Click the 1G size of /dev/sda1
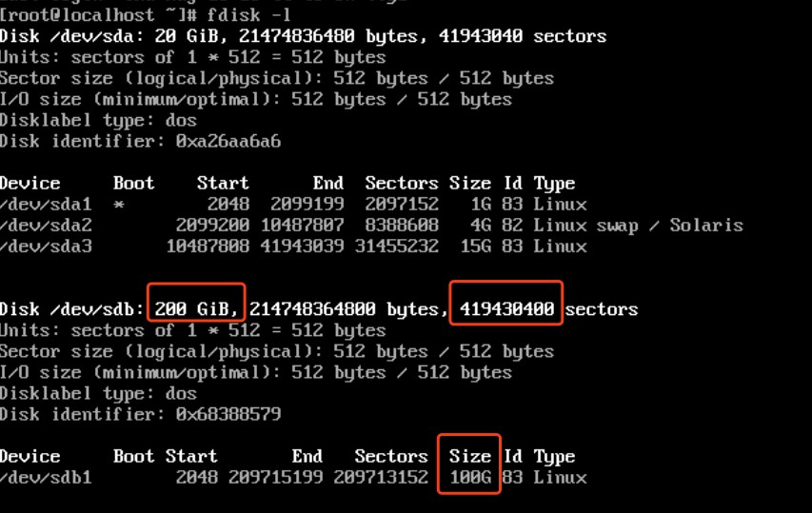Viewport: 812px width, 513px height. [480, 205]
